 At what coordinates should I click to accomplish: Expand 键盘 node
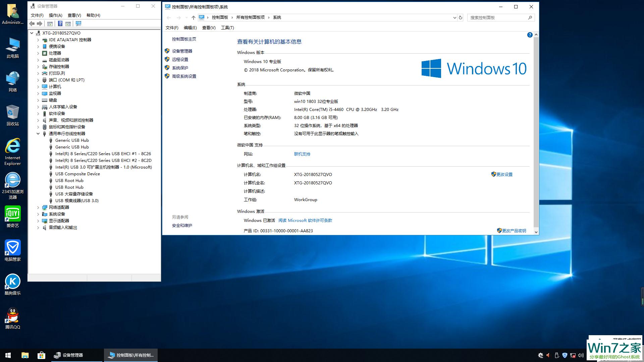point(38,100)
